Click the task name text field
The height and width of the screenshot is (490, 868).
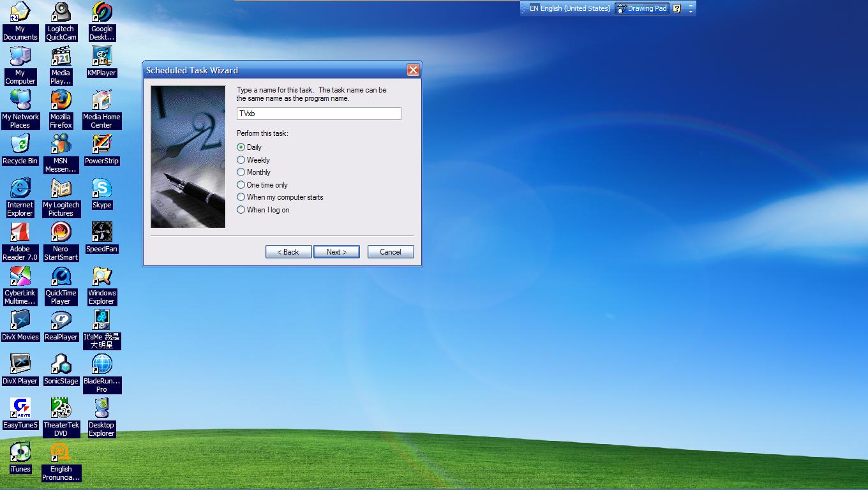[318, 114]
